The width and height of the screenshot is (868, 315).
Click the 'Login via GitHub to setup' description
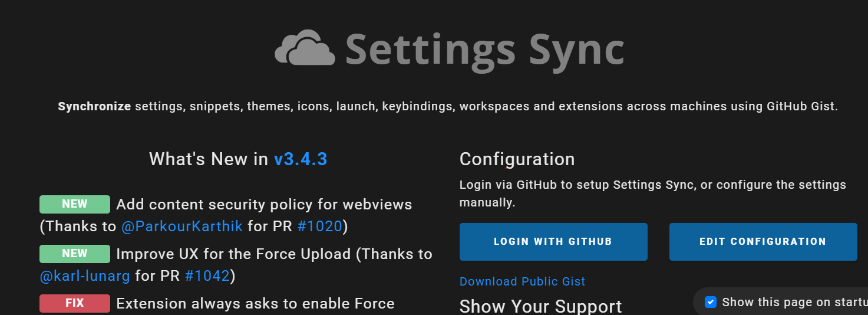pyautogui.click(x=653, y=193)
